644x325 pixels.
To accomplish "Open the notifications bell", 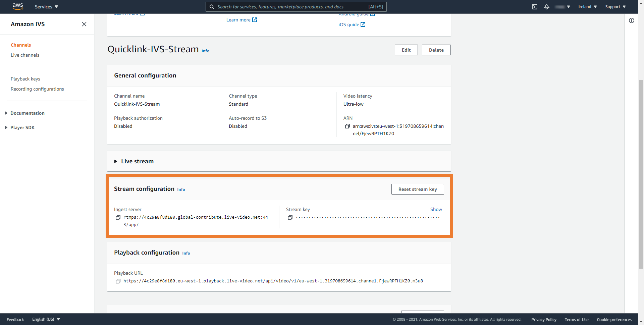I will click(x=547, y=7).
